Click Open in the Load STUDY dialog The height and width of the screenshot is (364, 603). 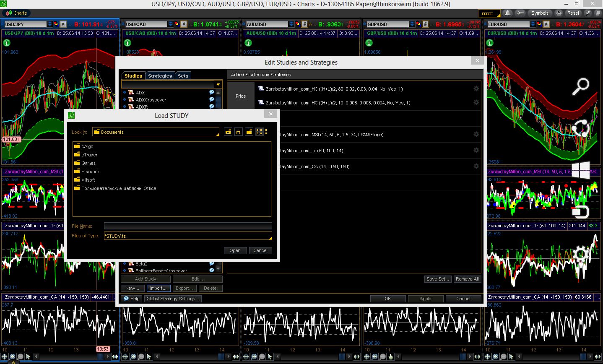(235, 251)
